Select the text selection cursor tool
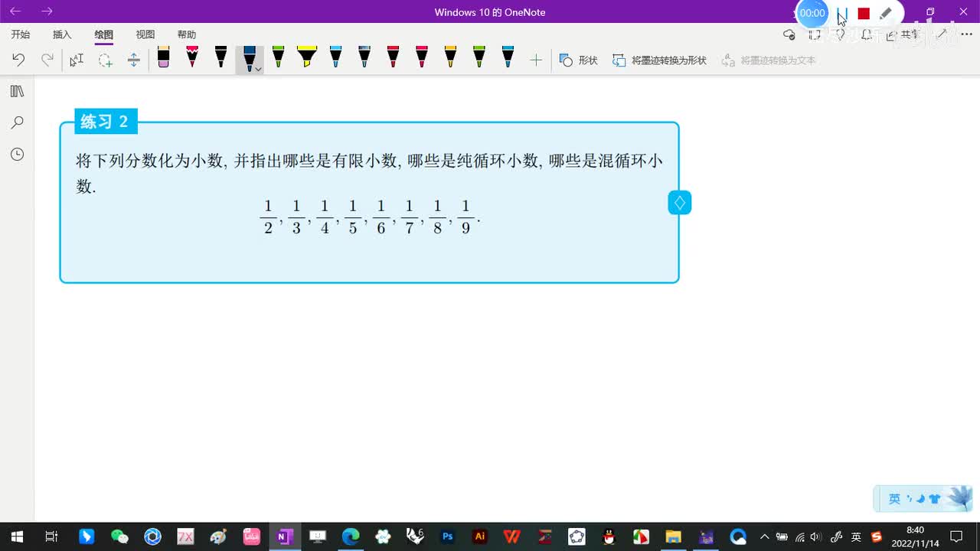Viewport: 980px width, 551px height. click(x=77, y=60)
